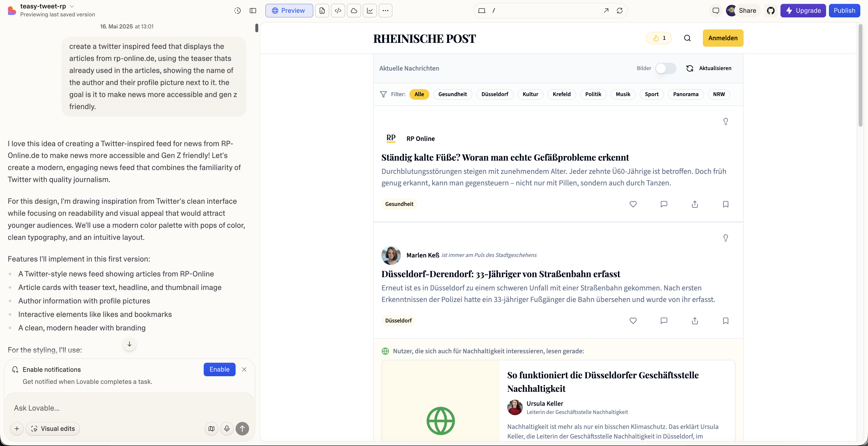Toggle the sidebar panel icon

coord(253,10)
